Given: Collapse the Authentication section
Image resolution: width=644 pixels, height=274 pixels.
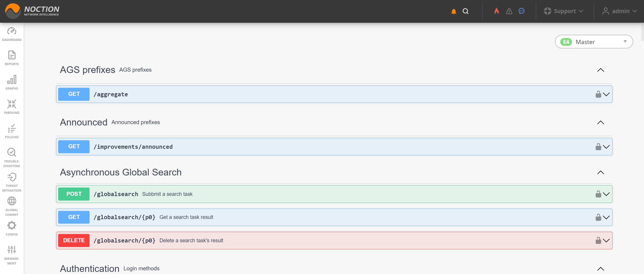Looking at the screenshot, I should point(600,269).
